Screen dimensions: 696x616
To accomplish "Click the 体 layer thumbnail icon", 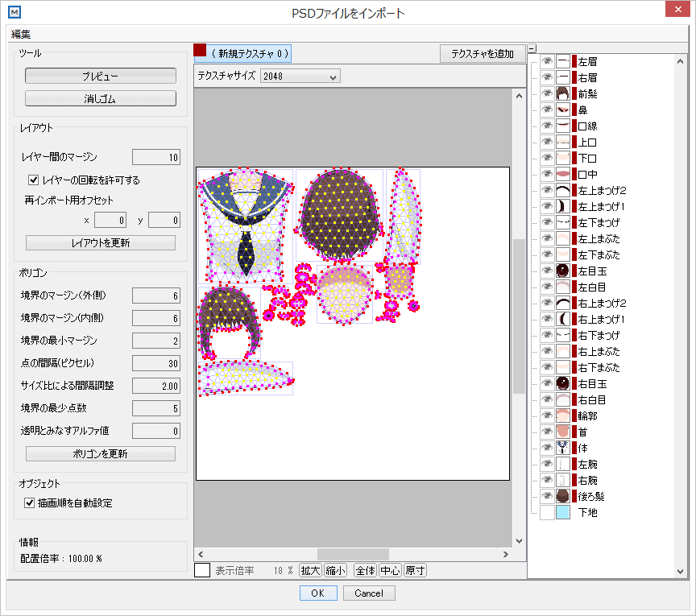I will (x=563, y=448).
